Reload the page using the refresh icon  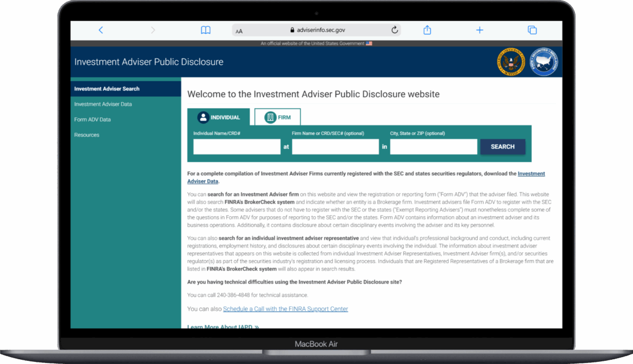pyautogui.click(x=394, y=30)
